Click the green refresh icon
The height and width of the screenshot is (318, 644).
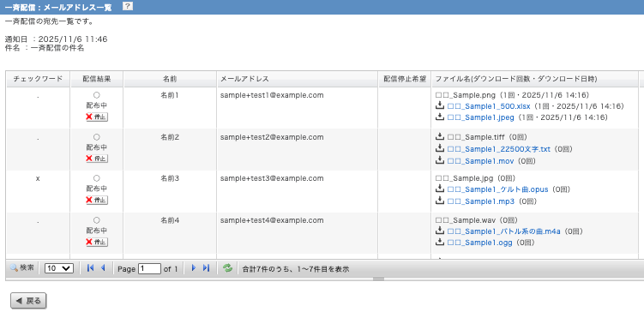coord(227,268)
